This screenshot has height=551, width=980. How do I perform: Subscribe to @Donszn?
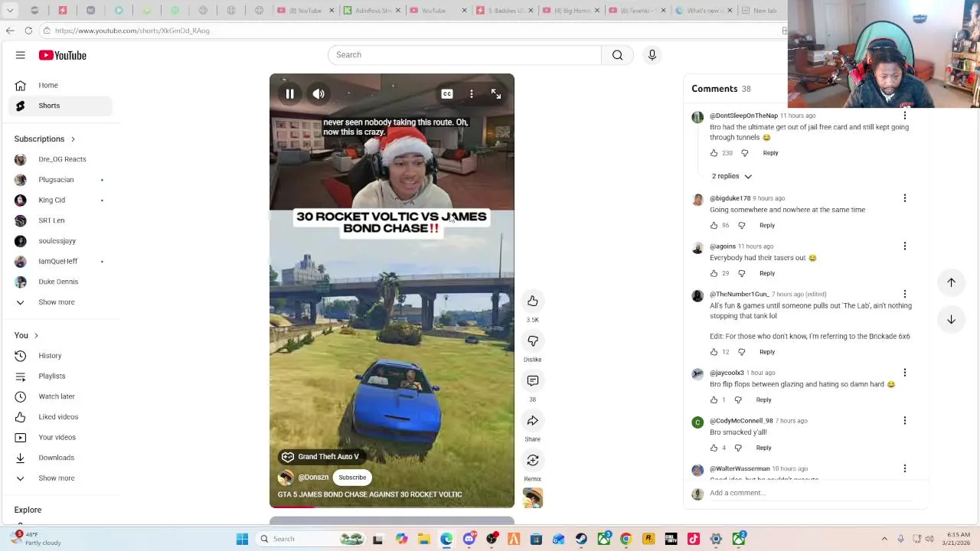[x=352, y=478]
